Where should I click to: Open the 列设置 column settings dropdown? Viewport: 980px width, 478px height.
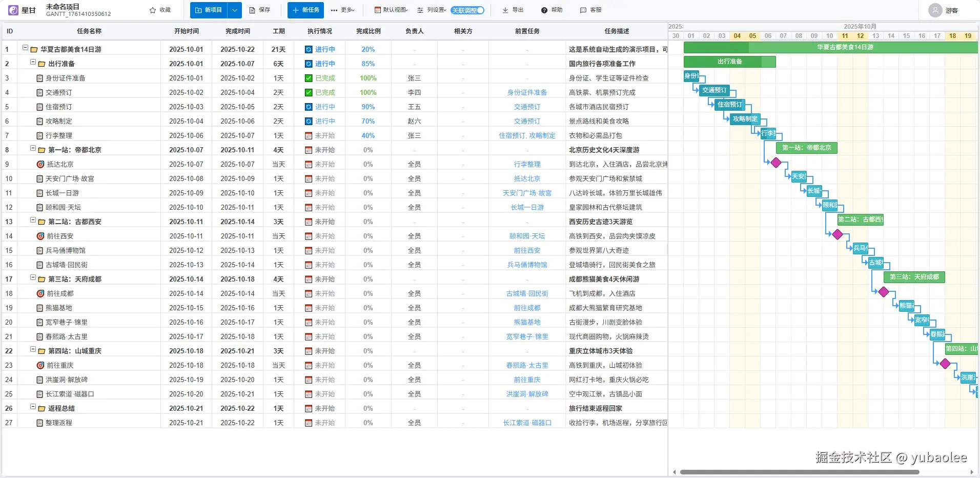[x=431, y=10]
